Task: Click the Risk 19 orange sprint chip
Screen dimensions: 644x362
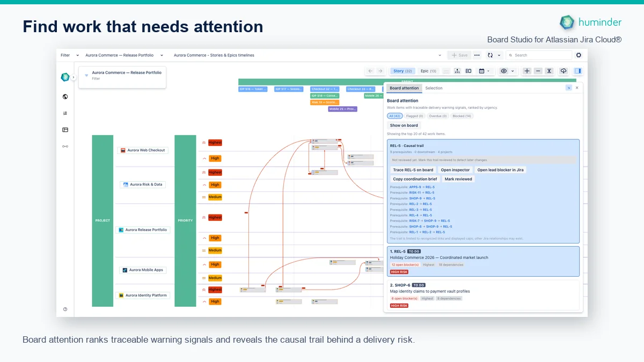Action: [x=325, y=102]
